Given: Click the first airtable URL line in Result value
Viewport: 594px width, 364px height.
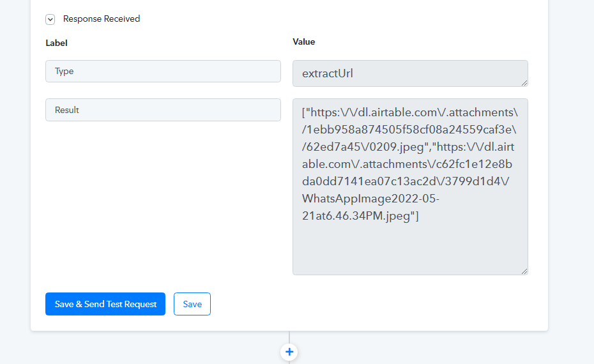Looking at the screenshot, I should point(410,112).
